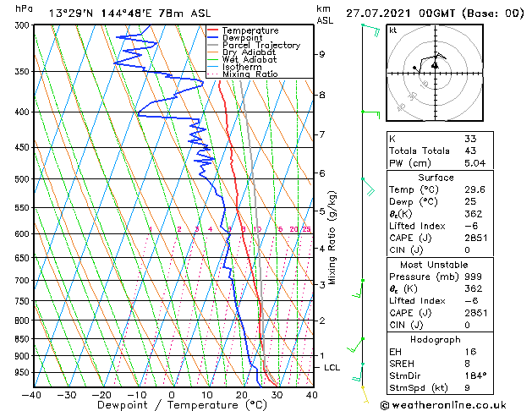
Task: Click the wind barb at 850 hPa
Action: pos(355,345)
